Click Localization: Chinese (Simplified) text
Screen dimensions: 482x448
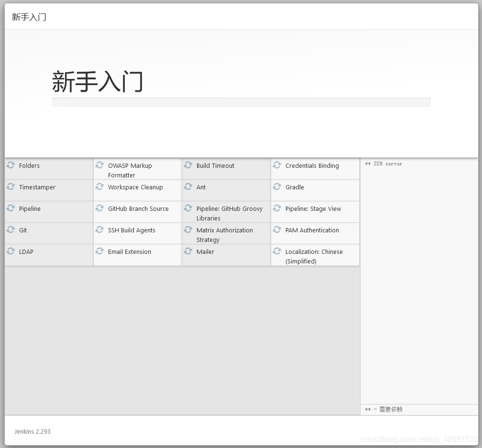[314, 256]
